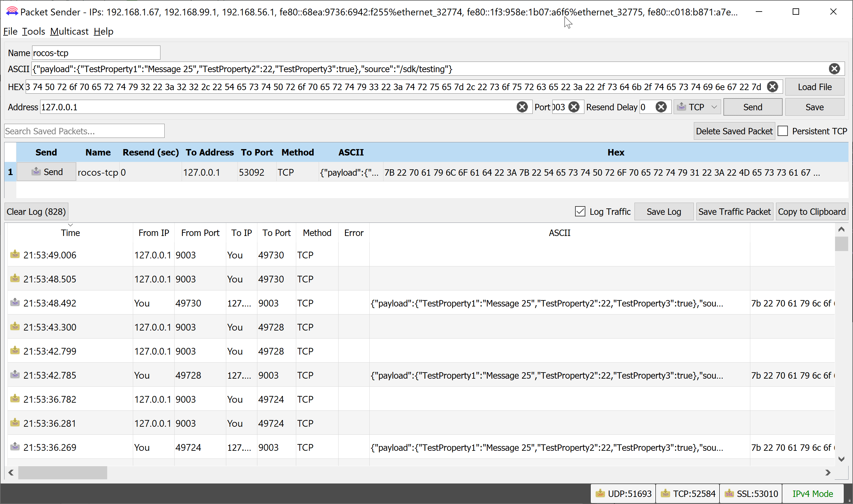Click the Packet Sender app icon in title bar

point(12,12)
